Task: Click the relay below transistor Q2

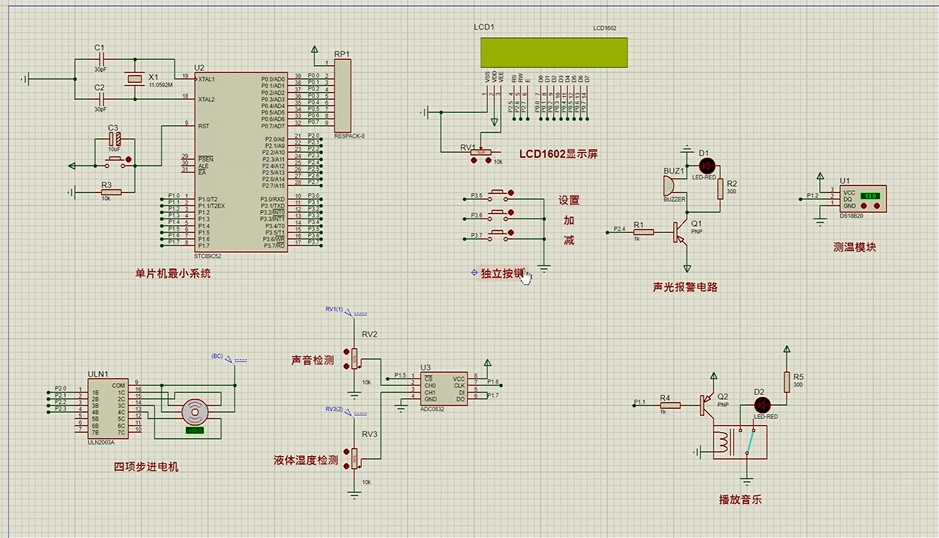Action: [738, 441]
